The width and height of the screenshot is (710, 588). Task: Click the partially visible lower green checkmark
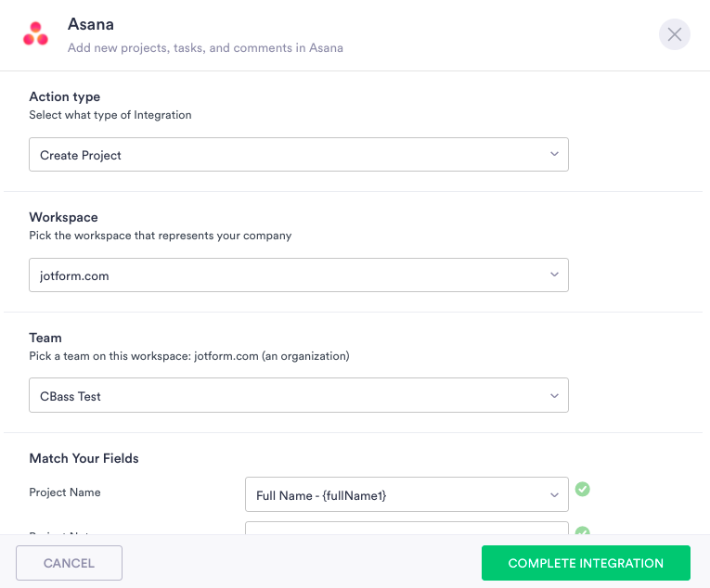(582, 531)
